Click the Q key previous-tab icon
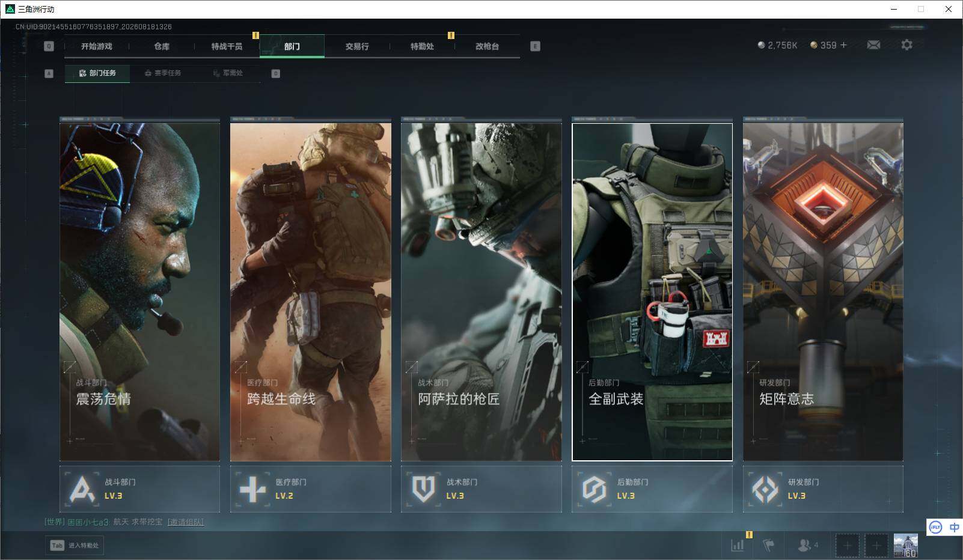The width and height of the screenshot is (963, 560). pos(49,46)
